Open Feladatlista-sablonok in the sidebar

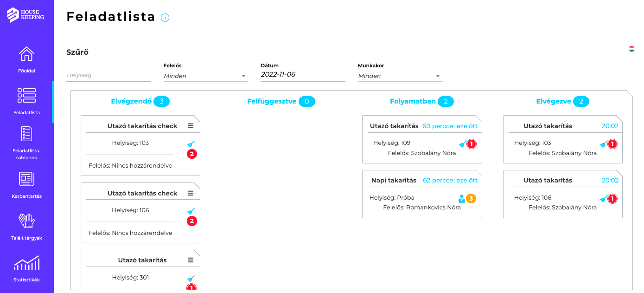pos(26,134)
